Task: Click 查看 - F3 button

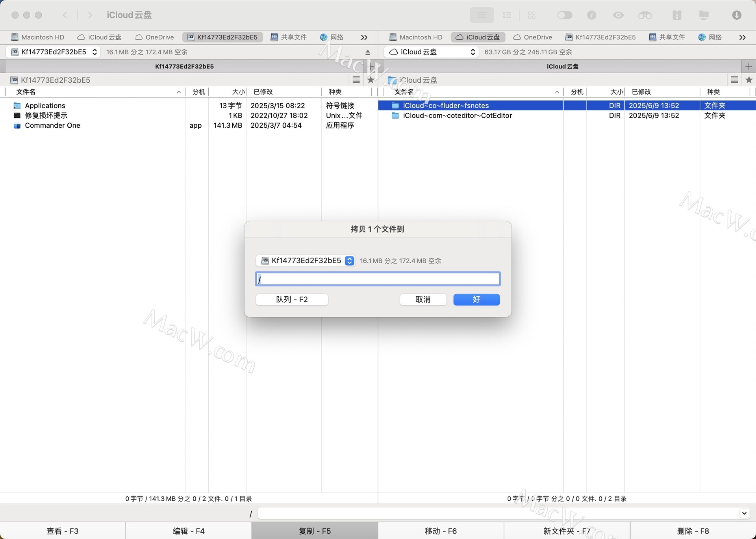Action: pyautogui.click(x=63, y=531)
